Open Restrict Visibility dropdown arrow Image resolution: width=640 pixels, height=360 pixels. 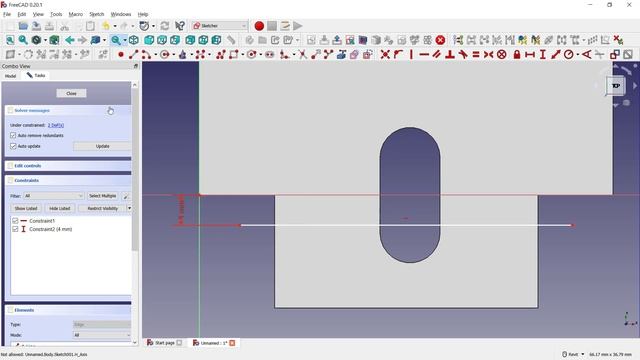pos(129,208)
